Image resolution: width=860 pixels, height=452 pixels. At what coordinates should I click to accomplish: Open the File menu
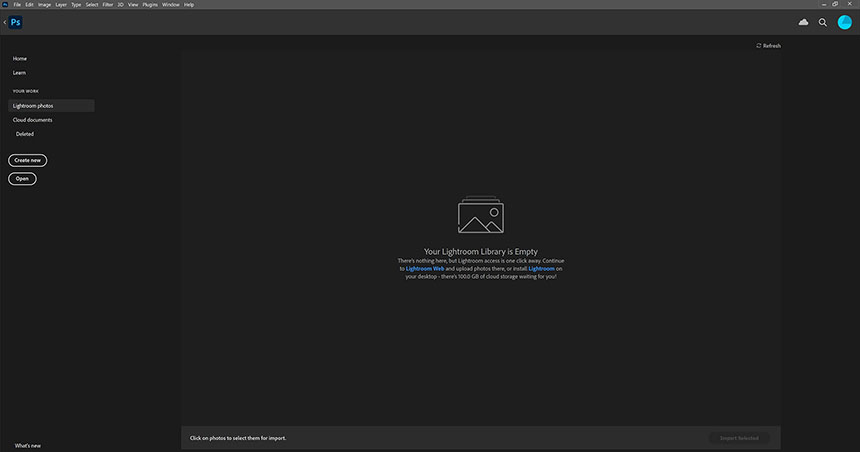pos(17,4)
